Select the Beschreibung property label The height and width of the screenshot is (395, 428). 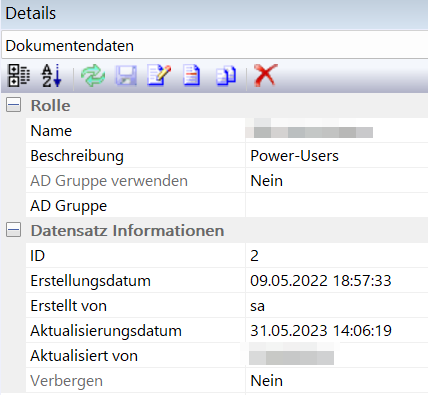tap(77, 156)
